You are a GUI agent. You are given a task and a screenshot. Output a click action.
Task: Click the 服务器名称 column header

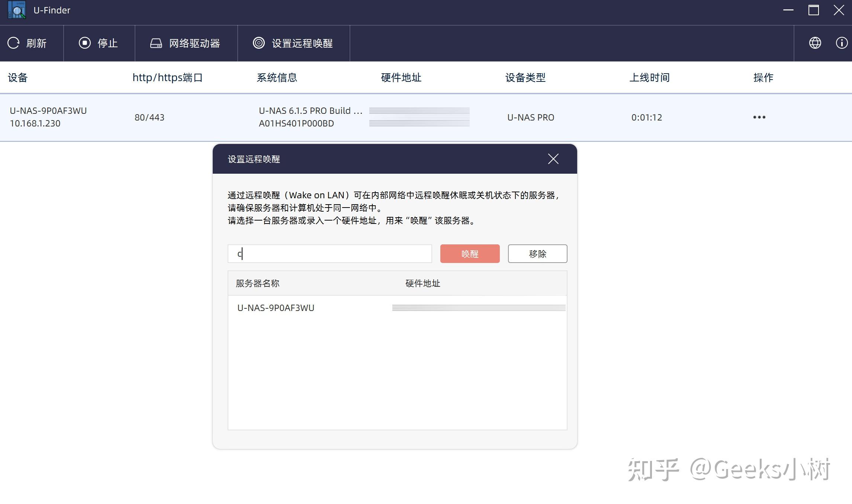(257, 283)
